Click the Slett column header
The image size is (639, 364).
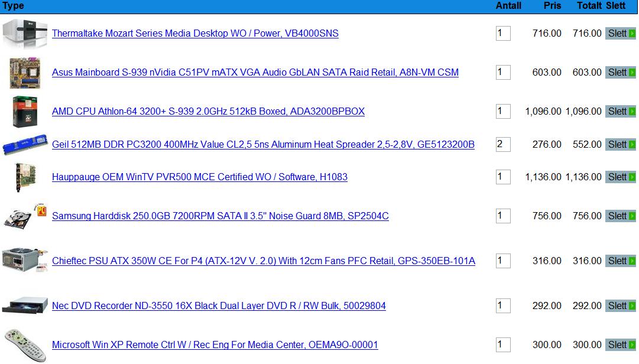615,6
